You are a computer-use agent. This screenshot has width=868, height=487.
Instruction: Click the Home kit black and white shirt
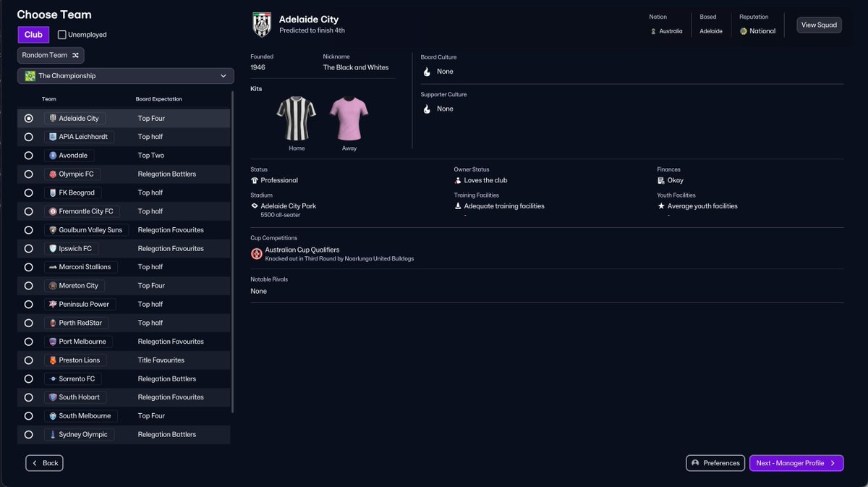[297, 119]
